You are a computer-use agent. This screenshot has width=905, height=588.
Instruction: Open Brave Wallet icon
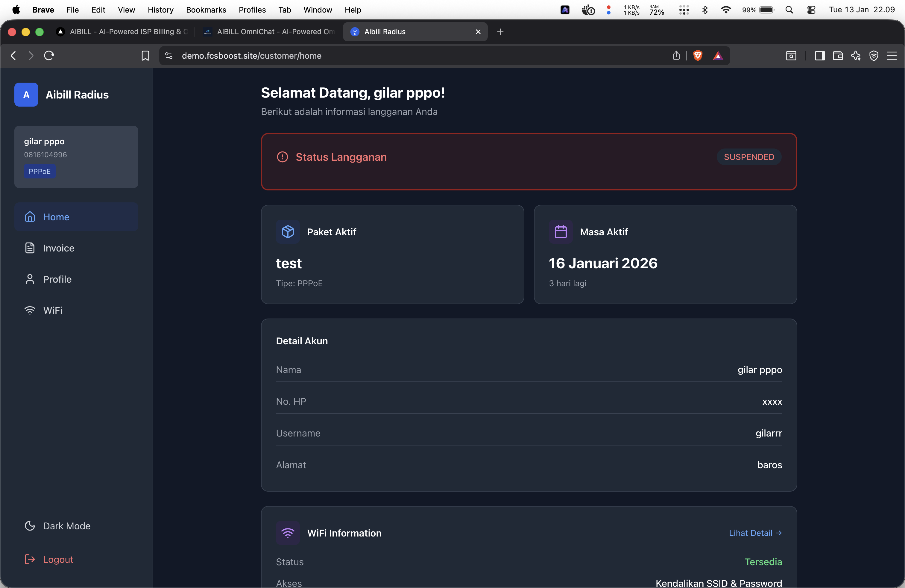(838, 56)
